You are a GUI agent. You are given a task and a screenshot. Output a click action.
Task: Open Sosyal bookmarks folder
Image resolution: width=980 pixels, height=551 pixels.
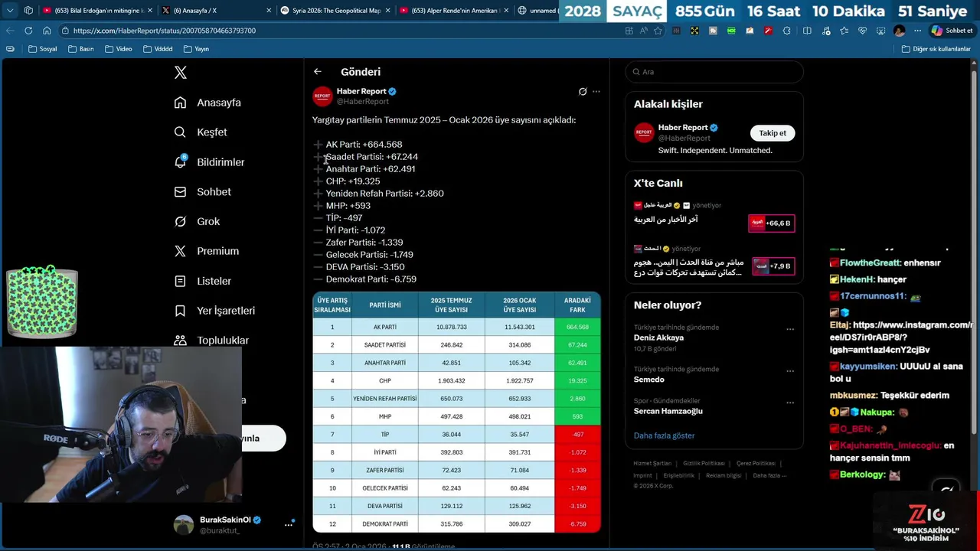[x=43, y=49]
